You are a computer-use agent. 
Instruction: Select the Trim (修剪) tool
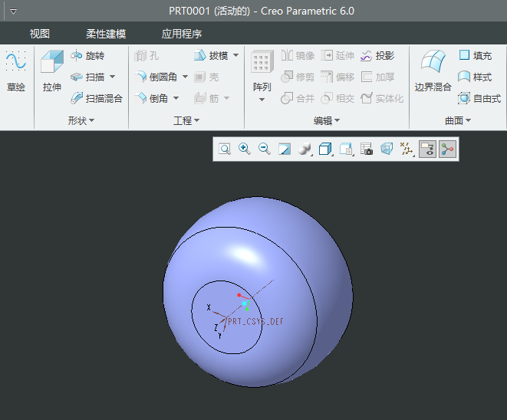[x=298, y=77]
